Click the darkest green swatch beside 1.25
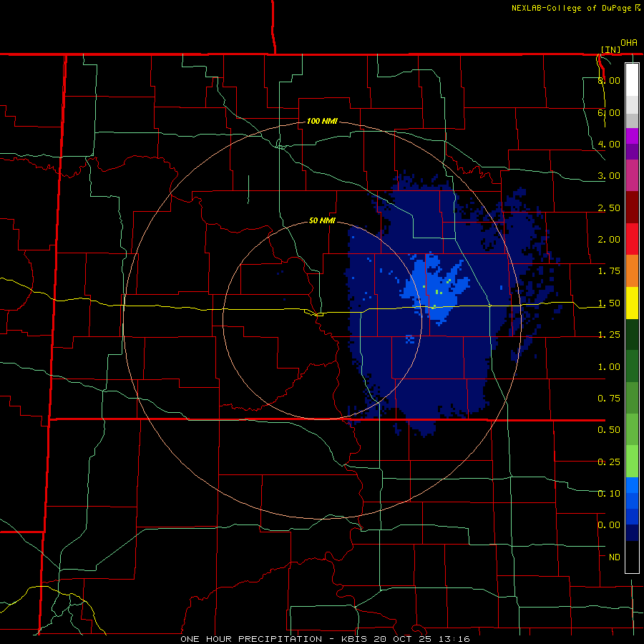This screenshot has height=644, width=644. coord(632,335)
